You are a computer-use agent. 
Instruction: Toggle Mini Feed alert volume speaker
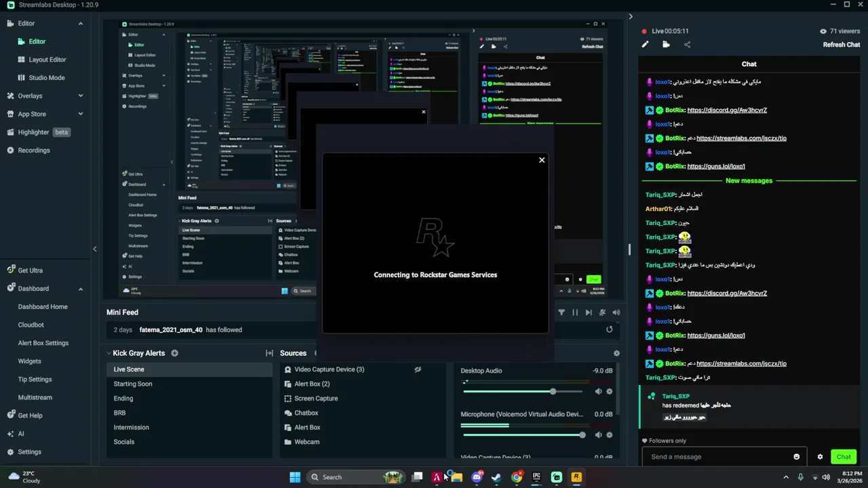pyautogui.click(x=616, y=312)
